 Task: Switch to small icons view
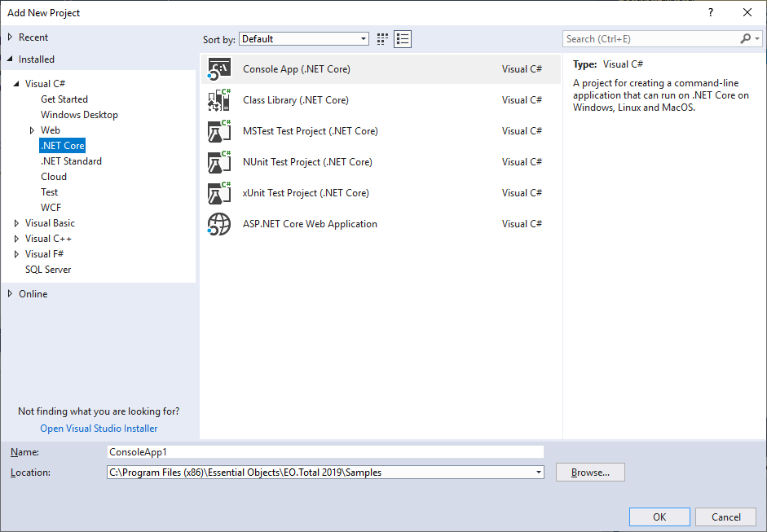coord(382,39)
